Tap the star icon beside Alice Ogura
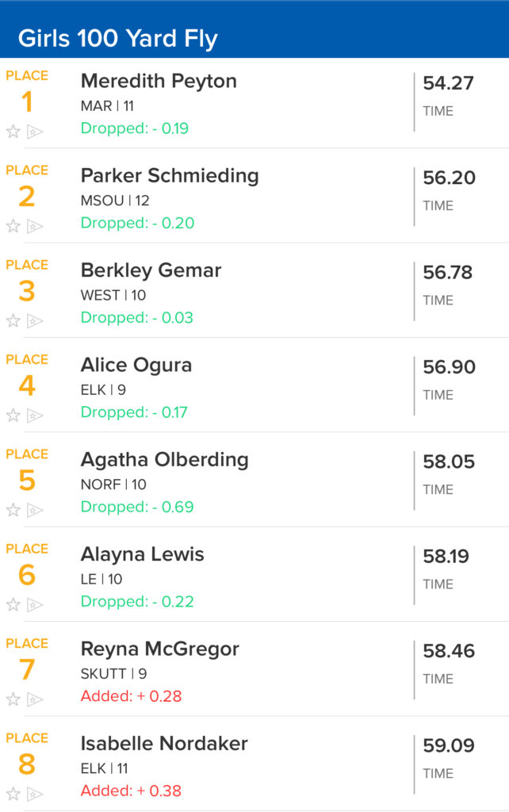The image size is (509, 812). pos(13,416)
